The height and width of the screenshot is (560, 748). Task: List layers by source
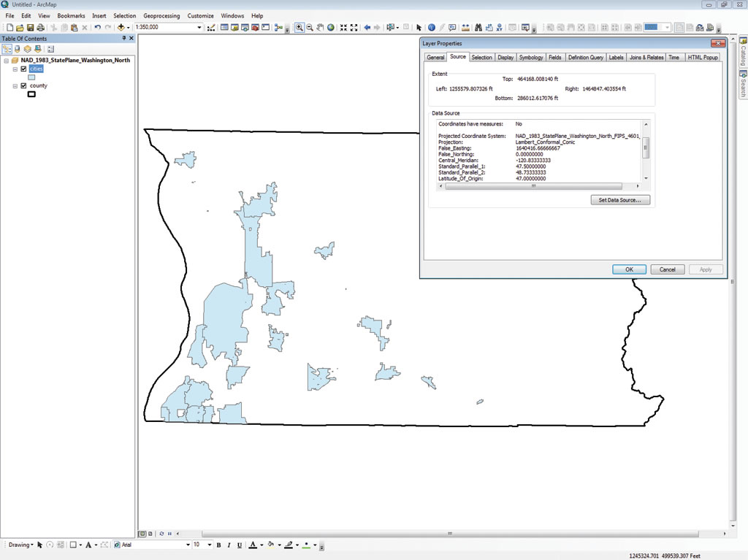point(18,49)
